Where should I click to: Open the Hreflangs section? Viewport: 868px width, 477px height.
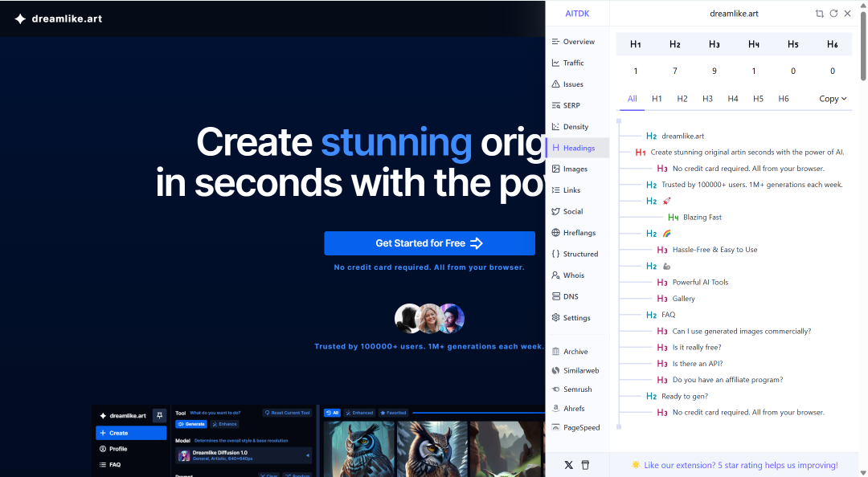coord(574,232)
